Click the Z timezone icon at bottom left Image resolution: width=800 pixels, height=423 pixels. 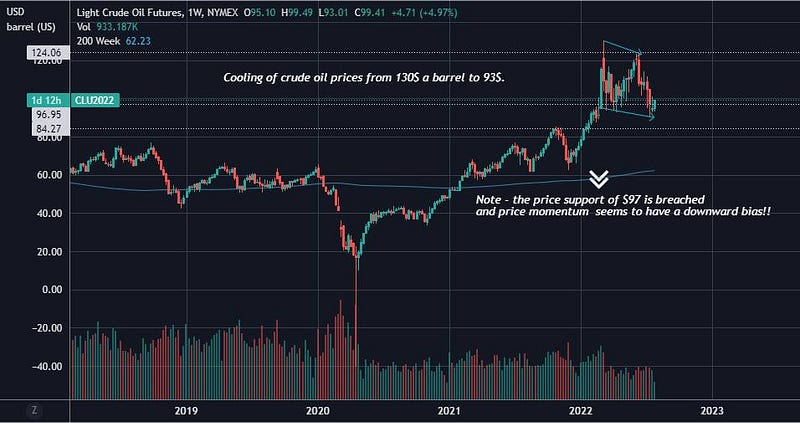35,410
